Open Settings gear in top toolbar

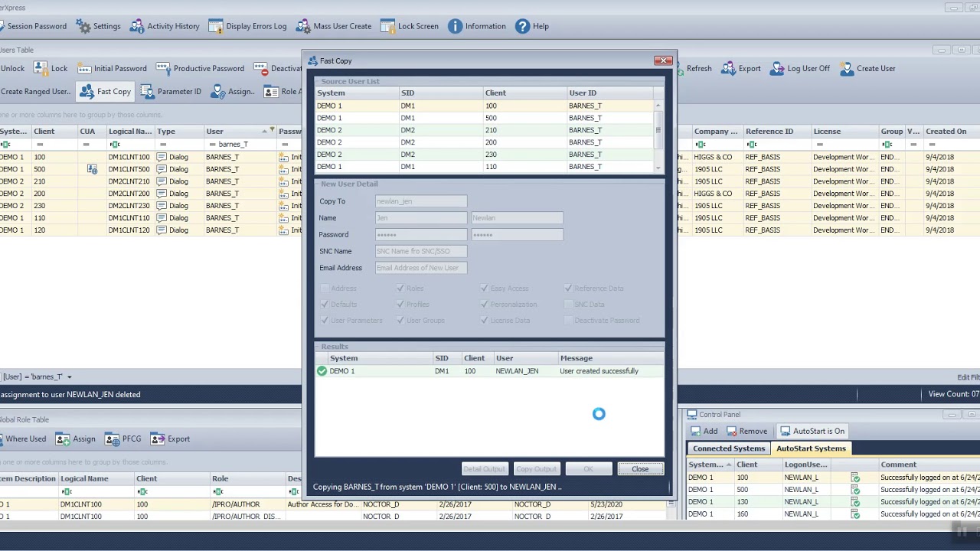[98, 26]
